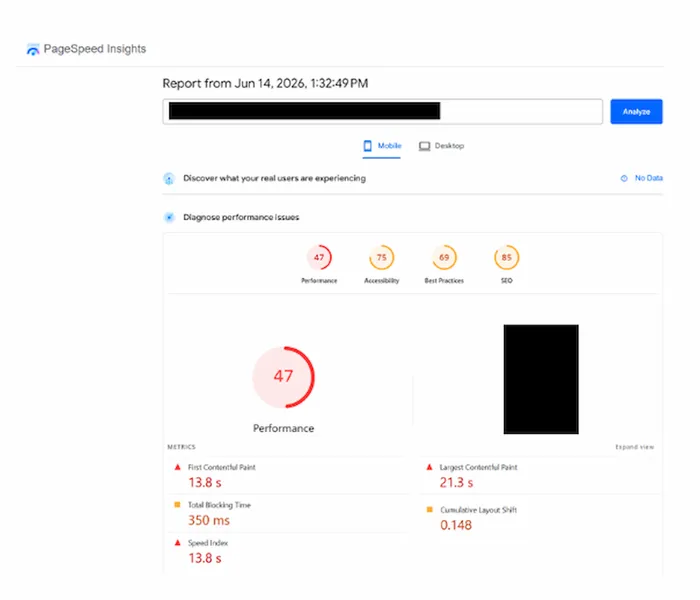Select the 69 Best Practices gauge

(444, 258)
